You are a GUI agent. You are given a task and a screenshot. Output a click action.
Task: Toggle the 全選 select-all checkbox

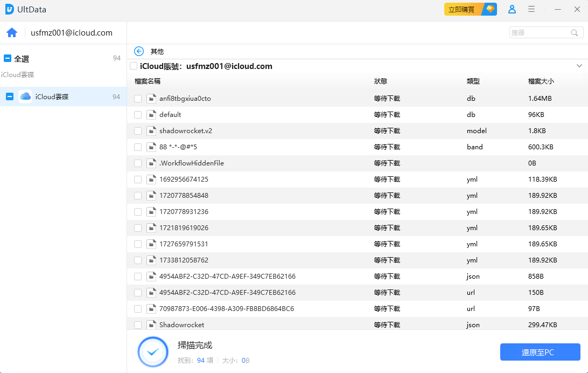[x=7, y=58]
